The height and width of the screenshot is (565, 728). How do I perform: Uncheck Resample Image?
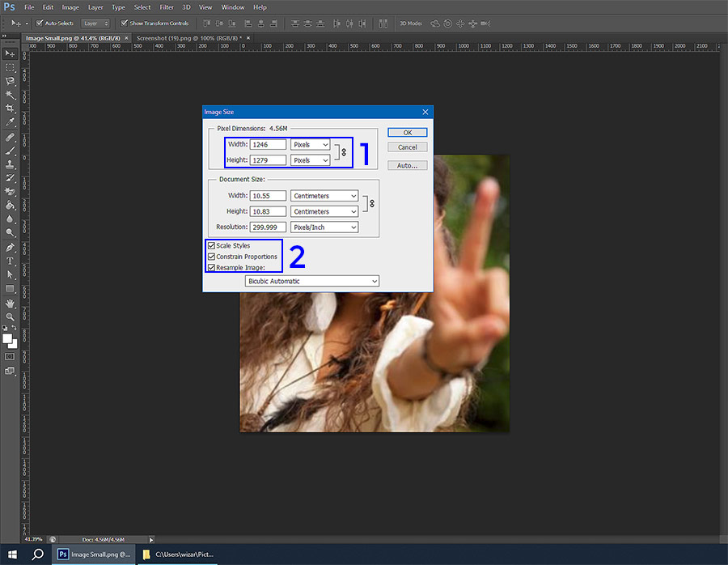(210, 267)
